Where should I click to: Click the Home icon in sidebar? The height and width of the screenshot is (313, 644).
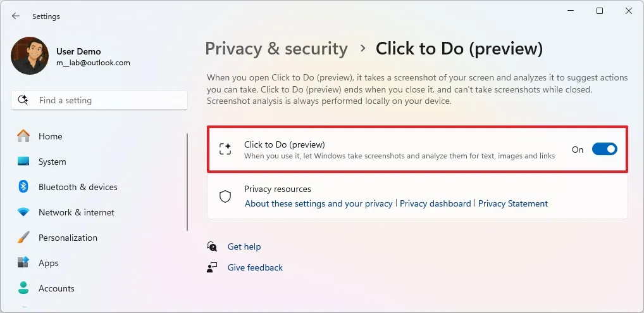[x=23, y=136]
